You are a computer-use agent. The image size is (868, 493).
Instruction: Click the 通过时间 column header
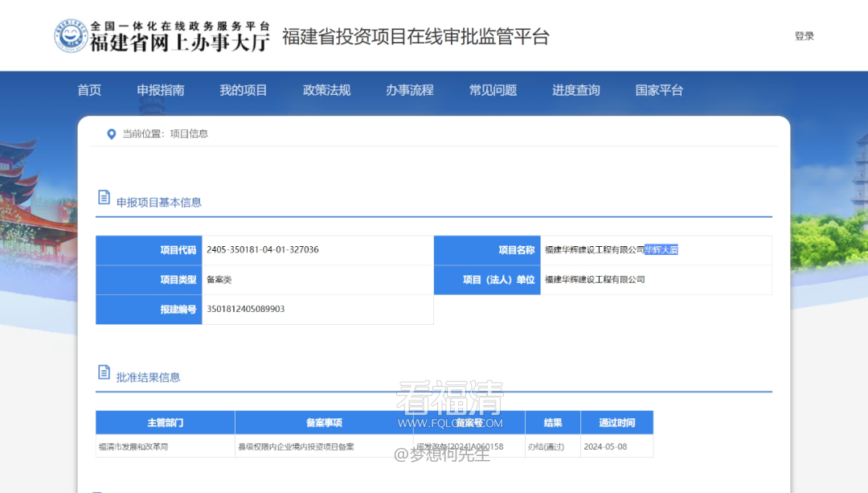[x=616, y=422]
